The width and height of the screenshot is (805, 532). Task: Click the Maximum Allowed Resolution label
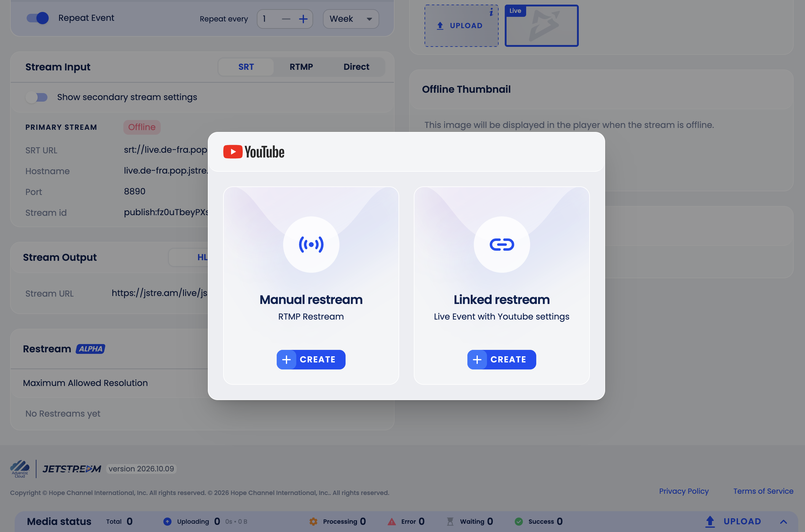(x=85, y=383)
